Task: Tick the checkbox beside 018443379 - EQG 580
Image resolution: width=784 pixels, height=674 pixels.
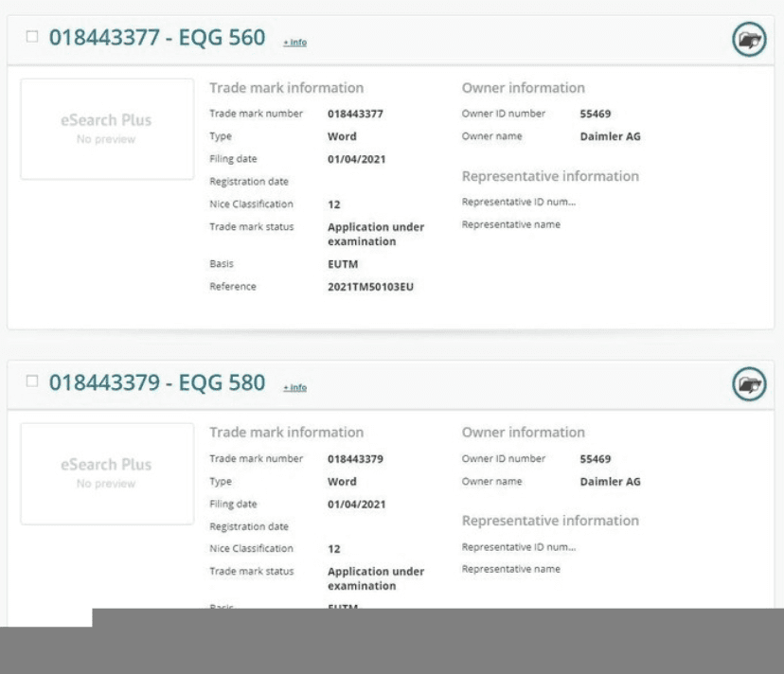Action: tap(32, 382)
